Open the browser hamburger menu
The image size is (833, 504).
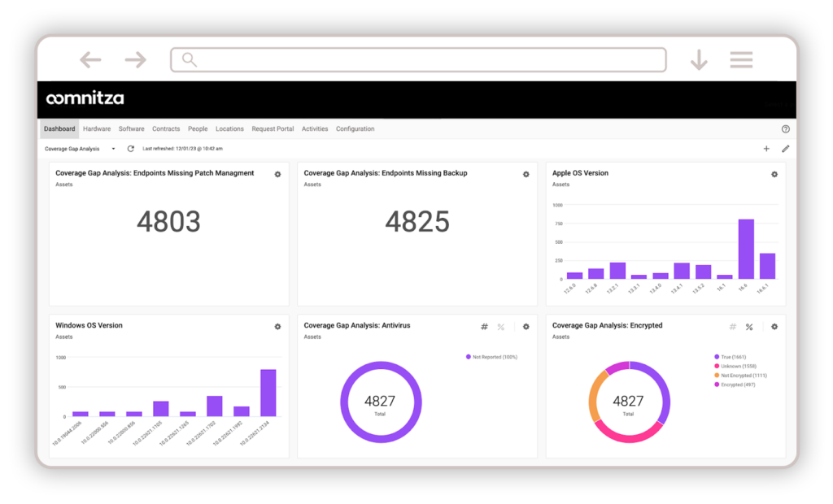click(x=741, y=59)
